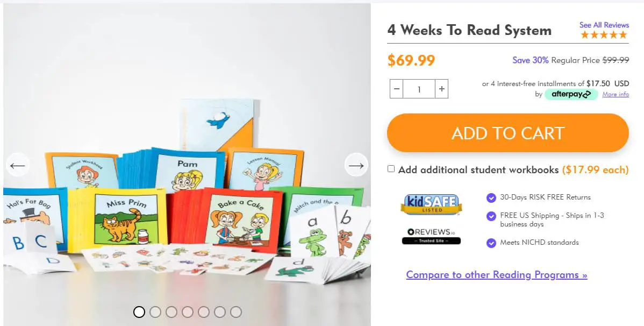Open the REVIEWS.io Trusted Site badge

[x=431, y=236]
